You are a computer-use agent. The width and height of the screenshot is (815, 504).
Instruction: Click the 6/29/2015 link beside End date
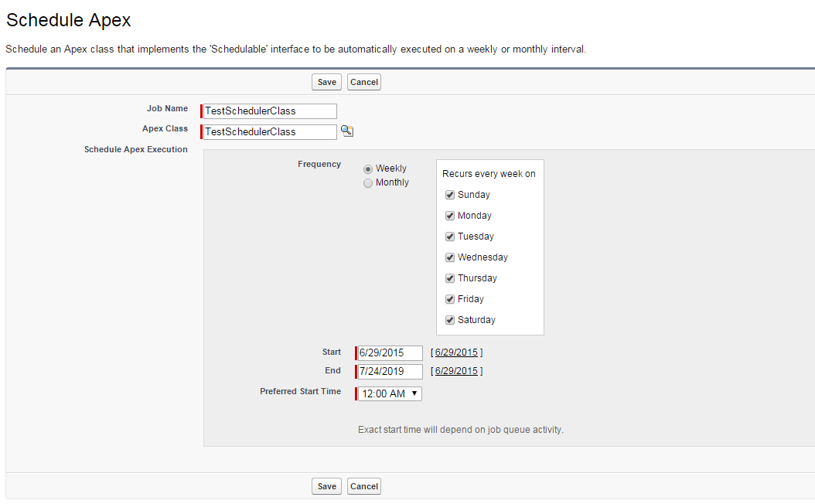456,371
